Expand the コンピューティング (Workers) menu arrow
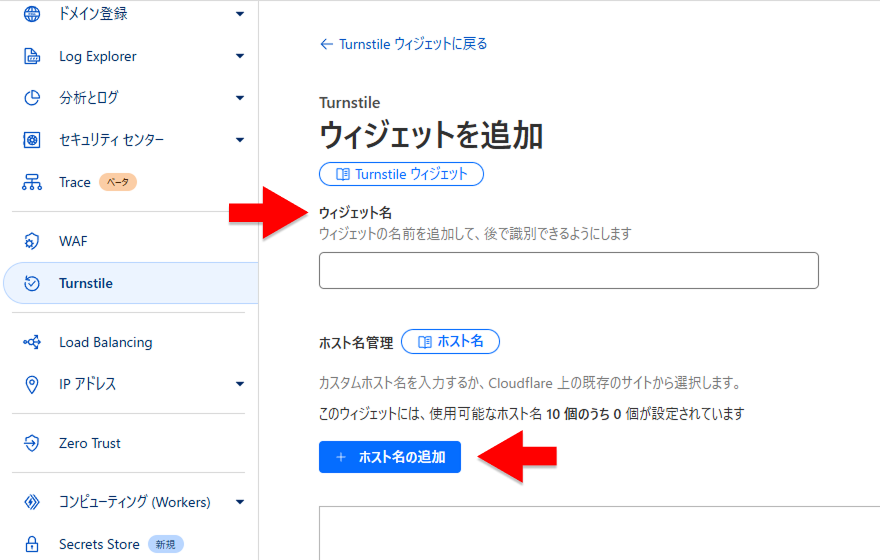Screen dimensions: 880x560 click(240, 502)
